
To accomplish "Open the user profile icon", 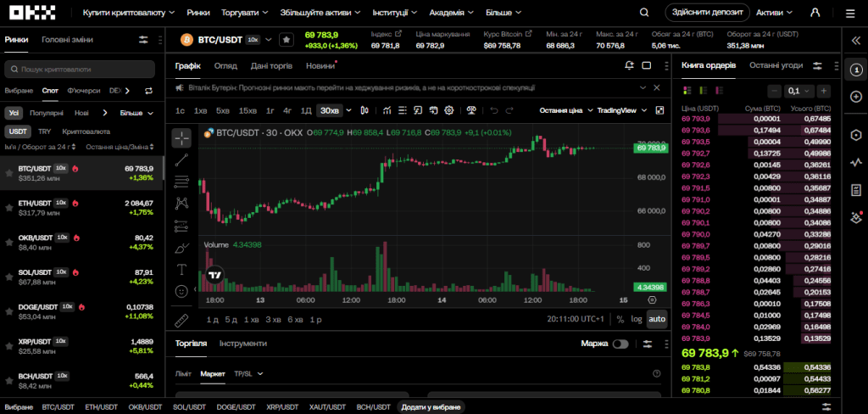I will coord(815,12).
